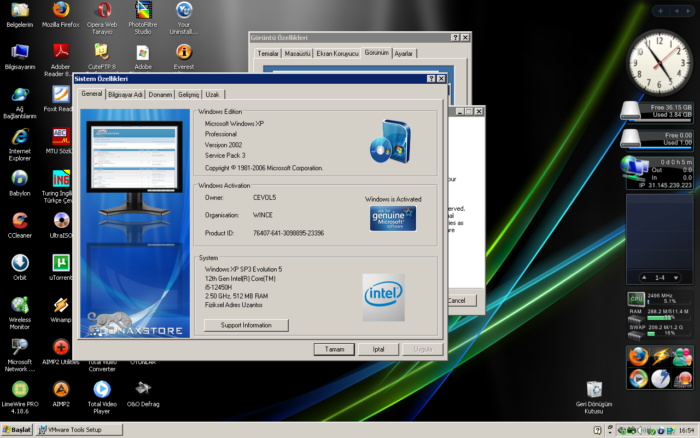
Task: Open Total Video Converter desktop icon
Action: [102, 366]
